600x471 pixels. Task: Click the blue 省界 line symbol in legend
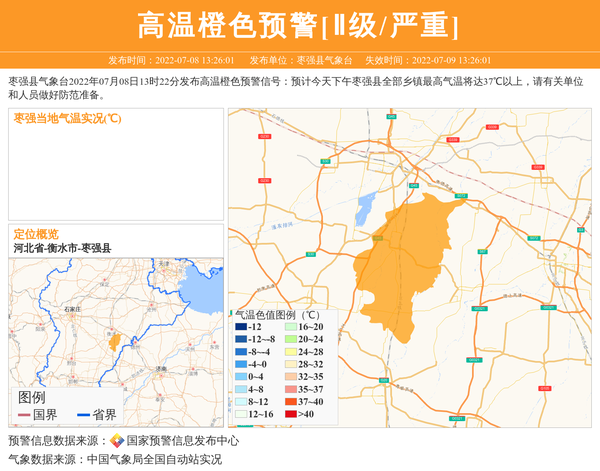(x=84, y=415)
